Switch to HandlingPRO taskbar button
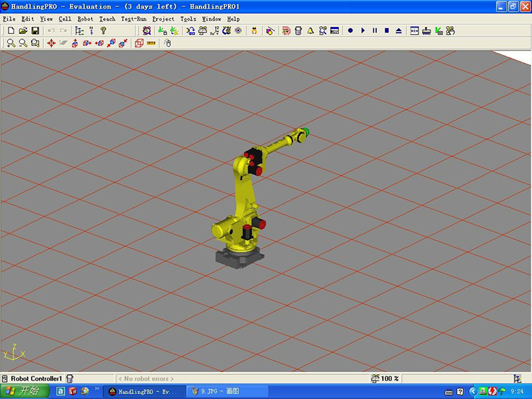This screenshot has width=532, height=399. (x=143, y=391)
